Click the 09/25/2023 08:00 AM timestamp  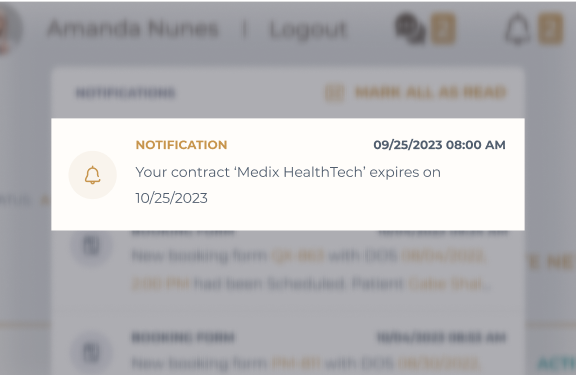click(439, 145)
